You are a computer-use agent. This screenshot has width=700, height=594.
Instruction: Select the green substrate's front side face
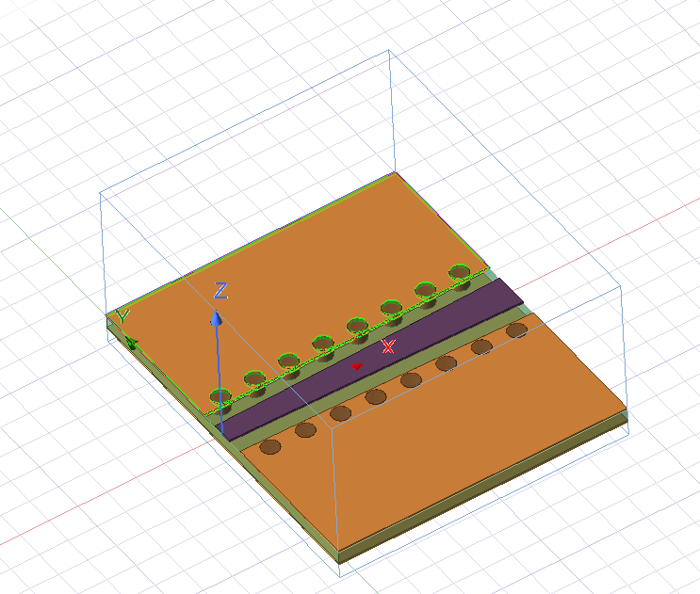pyautogui.click(x=482, y=489)
